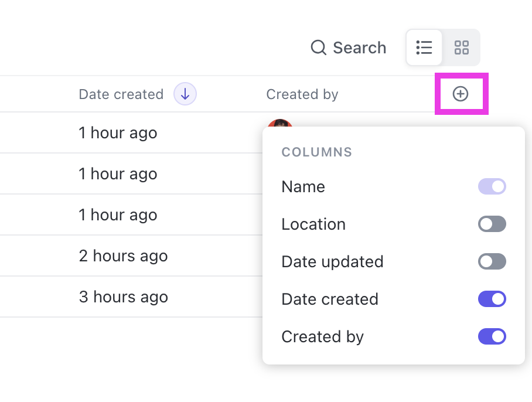The width and height of the screenshot is (532, 402).
Task: Click the Date created column header
Action: click(121, 94)
